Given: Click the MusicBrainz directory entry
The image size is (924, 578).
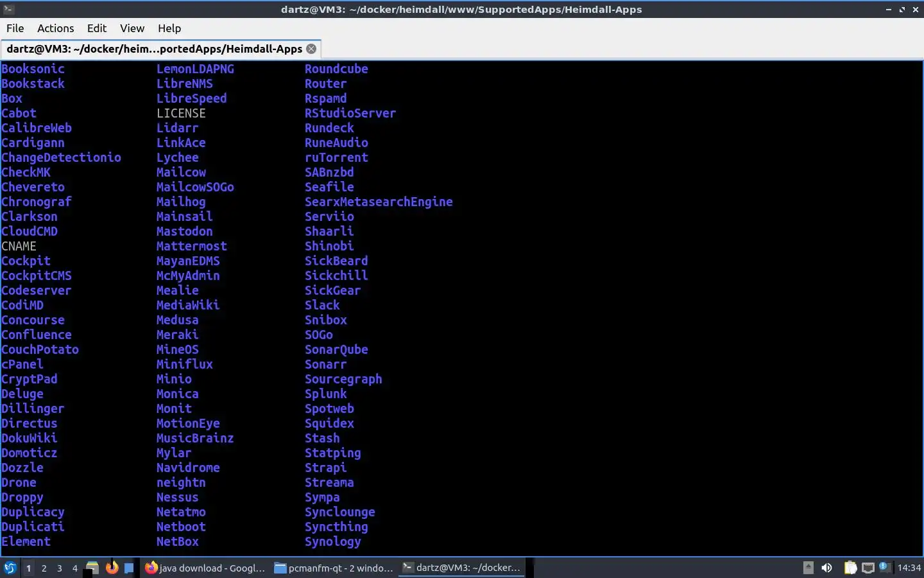Looking at the screenshot, I should (195, 438).
